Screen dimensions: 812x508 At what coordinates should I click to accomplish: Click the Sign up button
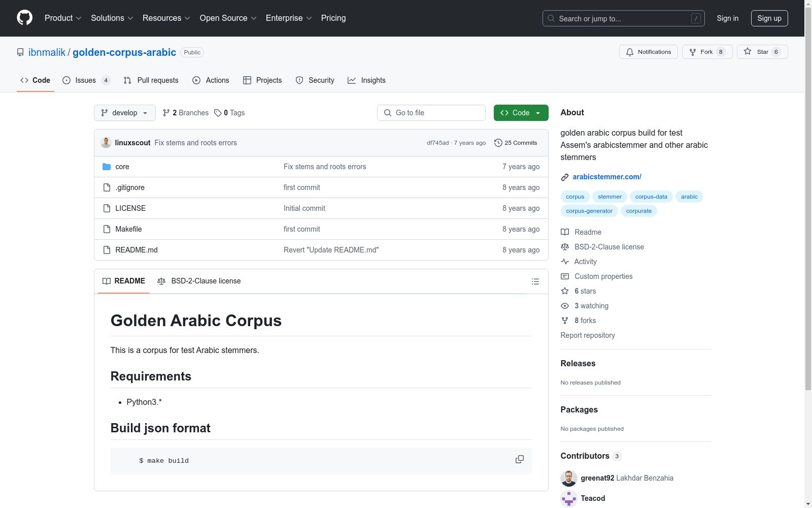pyautogui.click(x=769, y=18)
